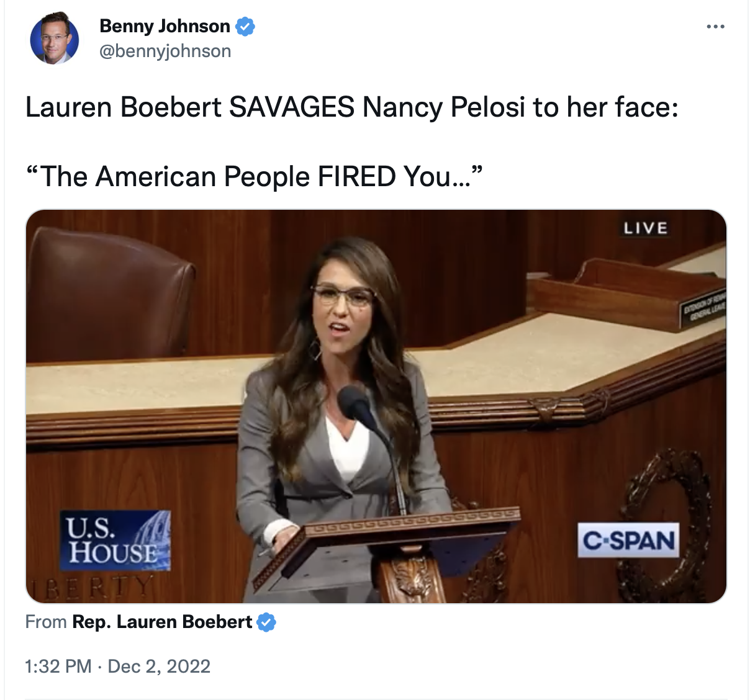Open Benny Johnson's profile avatar
Viewport: 750px width, 700px height.
coord(55,39)
